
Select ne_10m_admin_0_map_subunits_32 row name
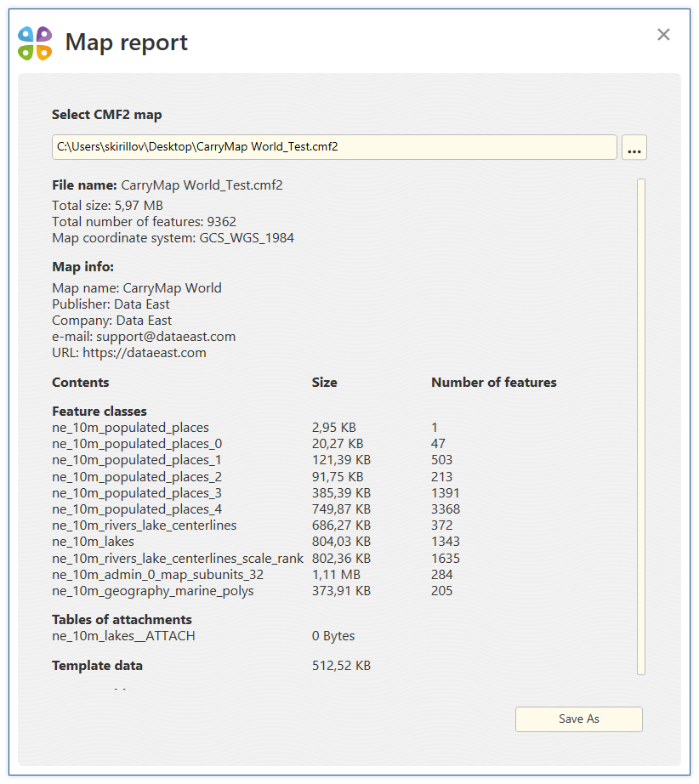tap(157, 575)
